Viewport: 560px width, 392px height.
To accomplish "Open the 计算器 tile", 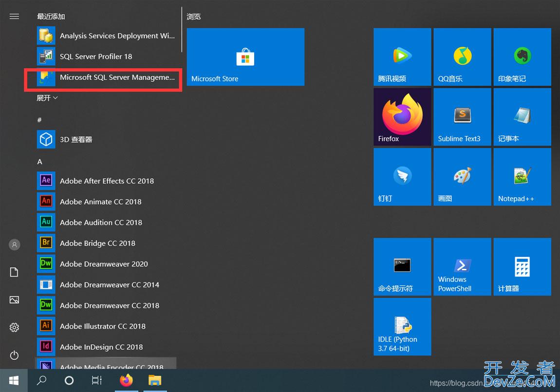I will point(522,267).
